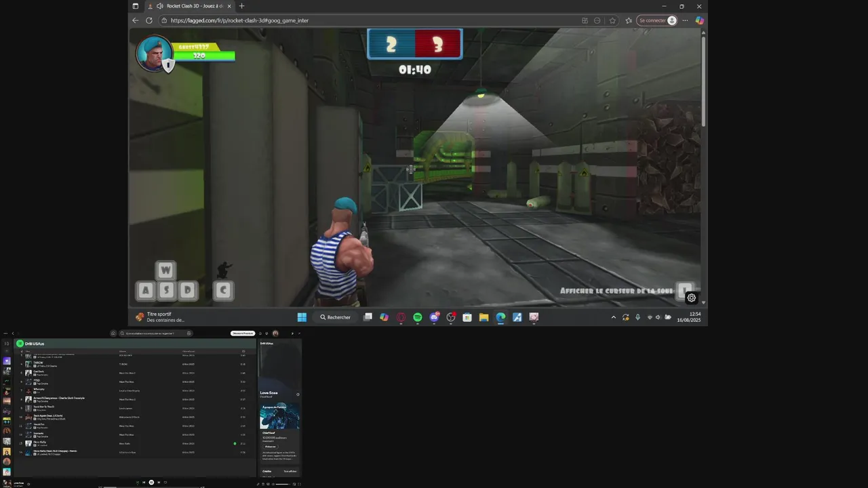
Task: Pause the Drill USAus playlist in Spotify
Action: pyautogui.click(x=20, y=344)
